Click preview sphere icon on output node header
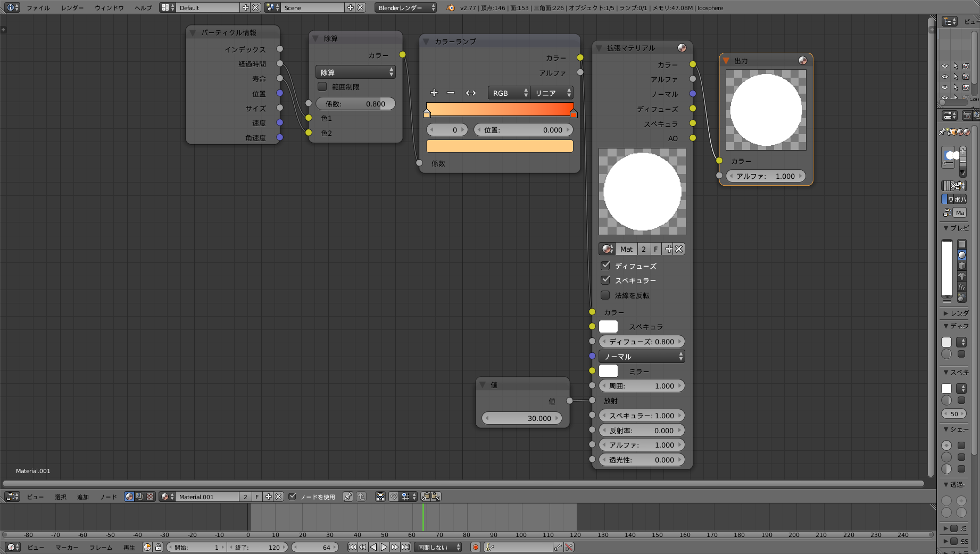This screenshot has width=980, height=554. point(802,60)
